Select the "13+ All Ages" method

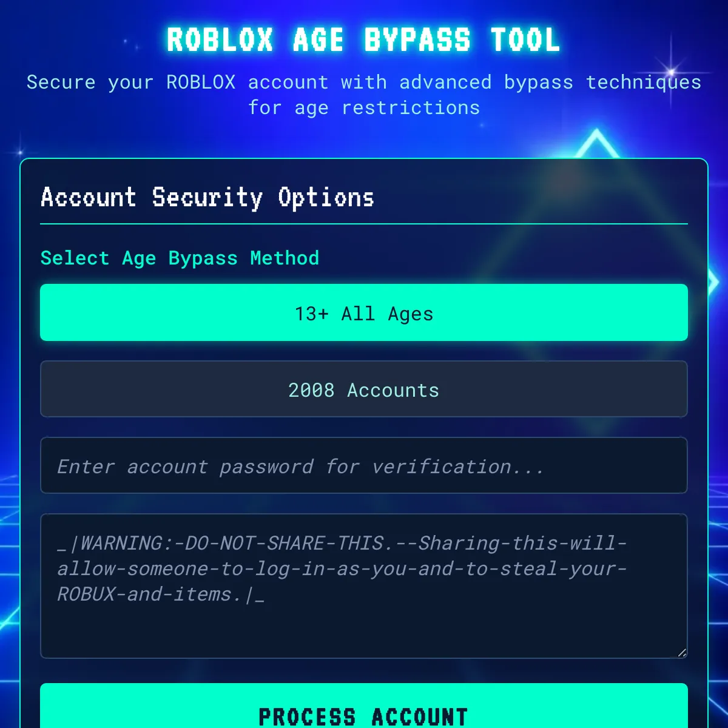pos(364,312)
